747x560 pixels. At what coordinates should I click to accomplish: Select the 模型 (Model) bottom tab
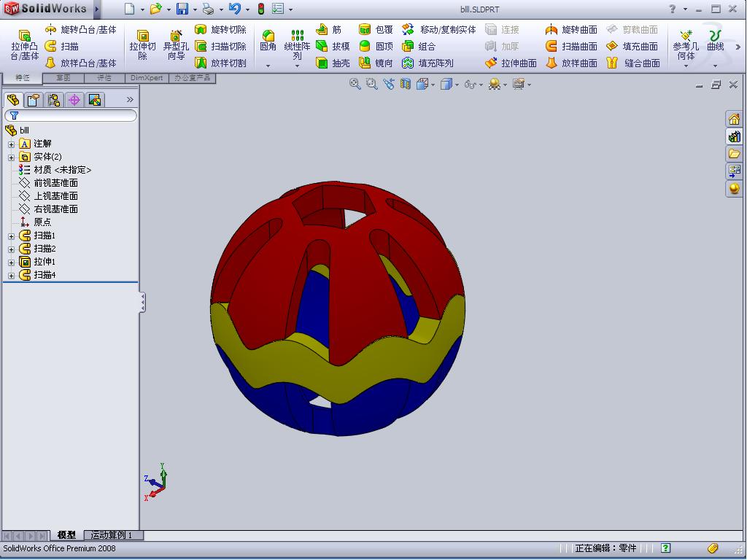pos(66,535)
